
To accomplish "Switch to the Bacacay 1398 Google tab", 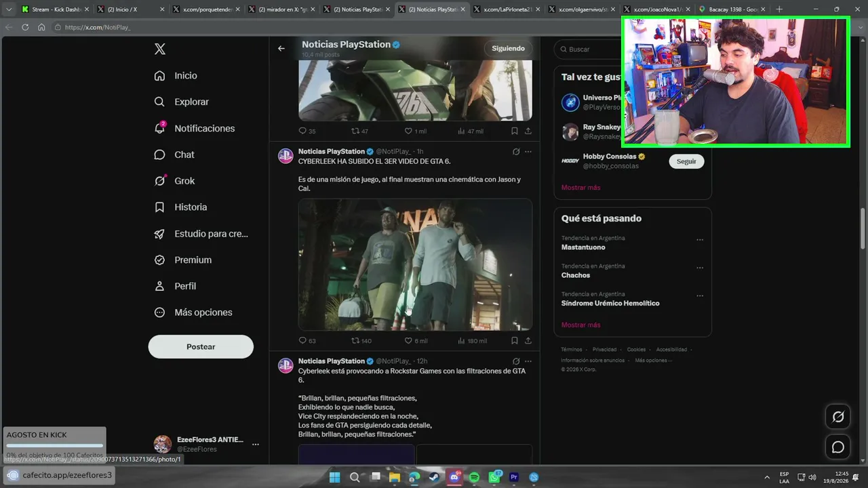I will coord(733,9).
